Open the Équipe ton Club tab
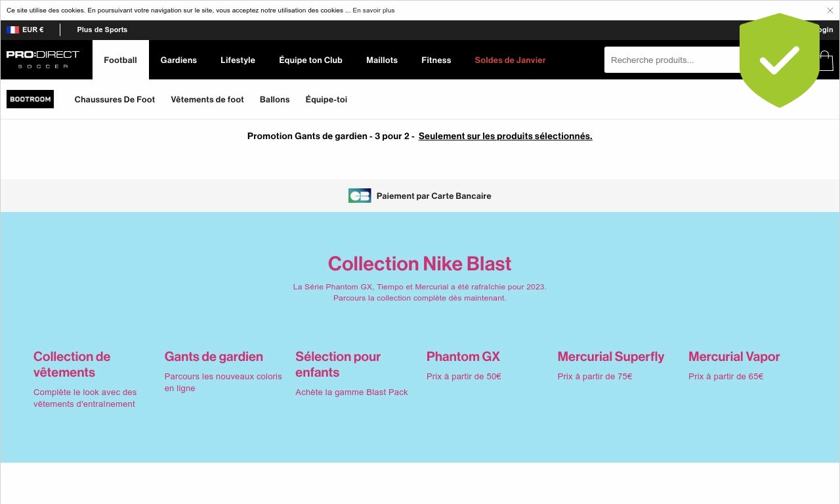Screen dimensions: 840x504 pos(310,60)
